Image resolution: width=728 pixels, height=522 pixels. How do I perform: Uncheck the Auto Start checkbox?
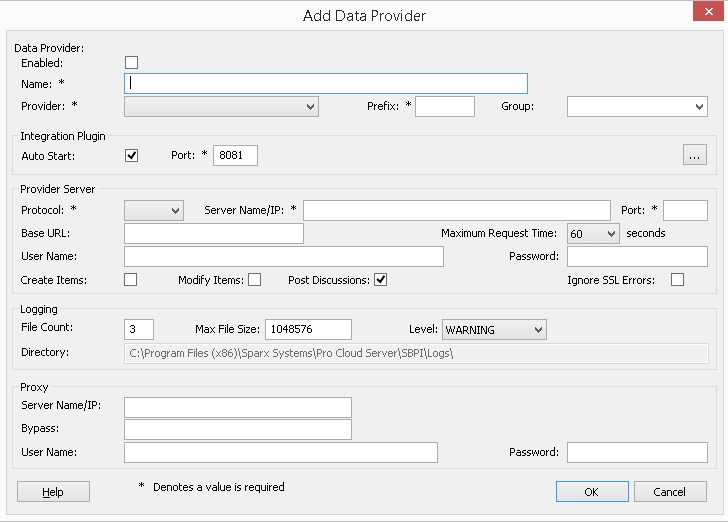pyautogui.click(x=131, y=156)
